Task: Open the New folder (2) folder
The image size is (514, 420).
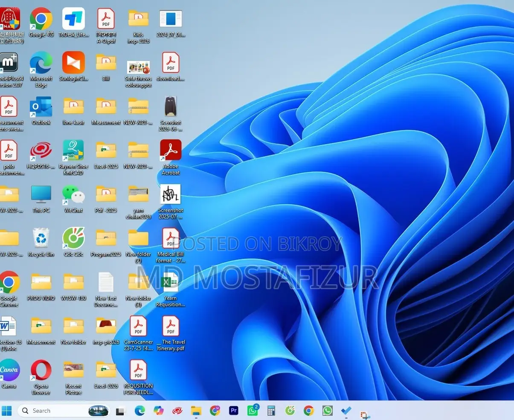Action: (138, 245)
